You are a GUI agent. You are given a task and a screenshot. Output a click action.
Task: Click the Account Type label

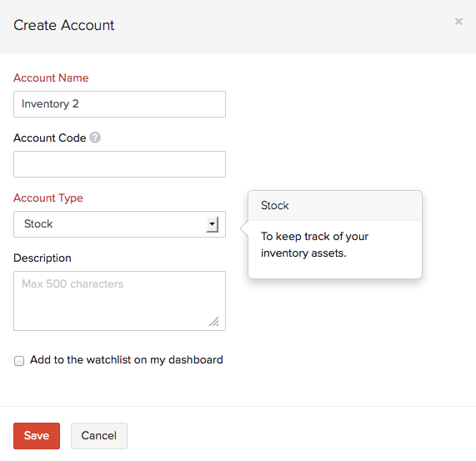pos(48,198)
